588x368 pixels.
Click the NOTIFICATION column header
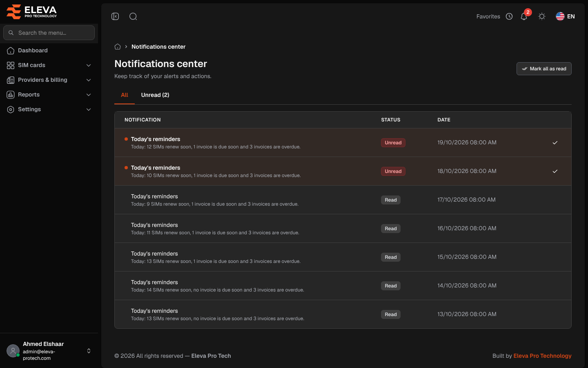point(143,120)
